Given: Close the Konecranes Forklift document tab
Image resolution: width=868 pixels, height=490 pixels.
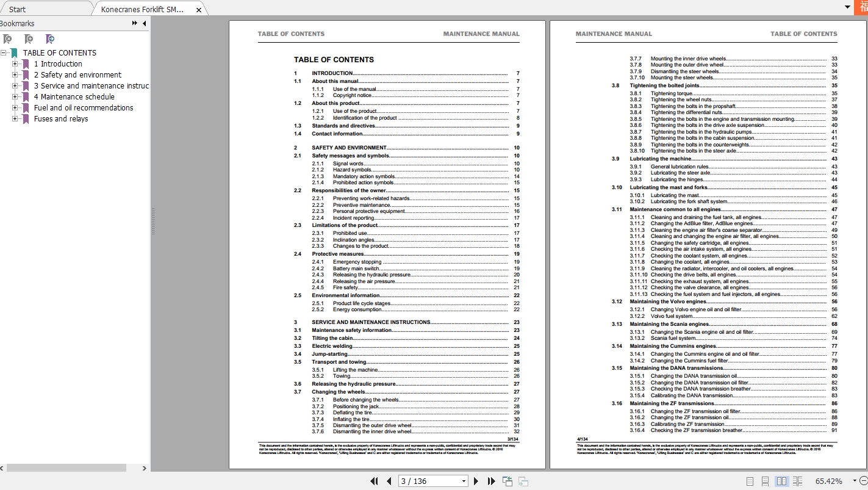Looking at the screenshot, I should pos(199,10).
